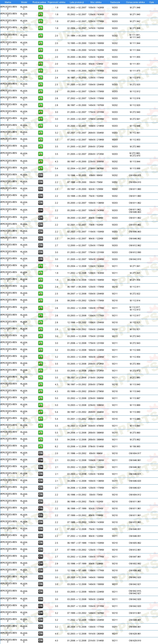Click the diesel icon for OM 602.982

[x=40, y=564]
